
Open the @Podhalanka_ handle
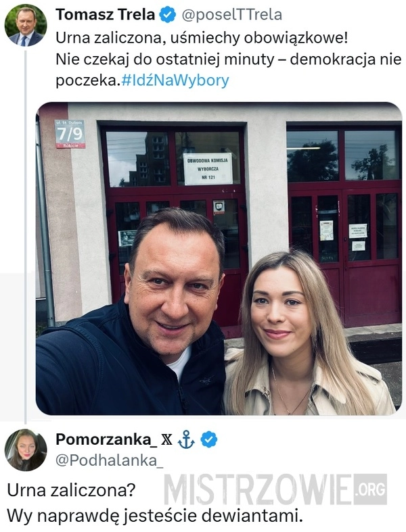coord(109,461)
